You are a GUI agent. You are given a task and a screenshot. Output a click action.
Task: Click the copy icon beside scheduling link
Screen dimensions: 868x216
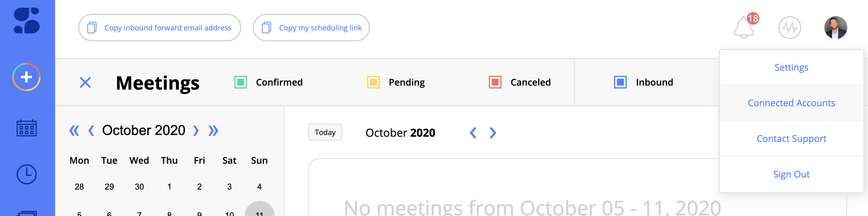point(266,28)
